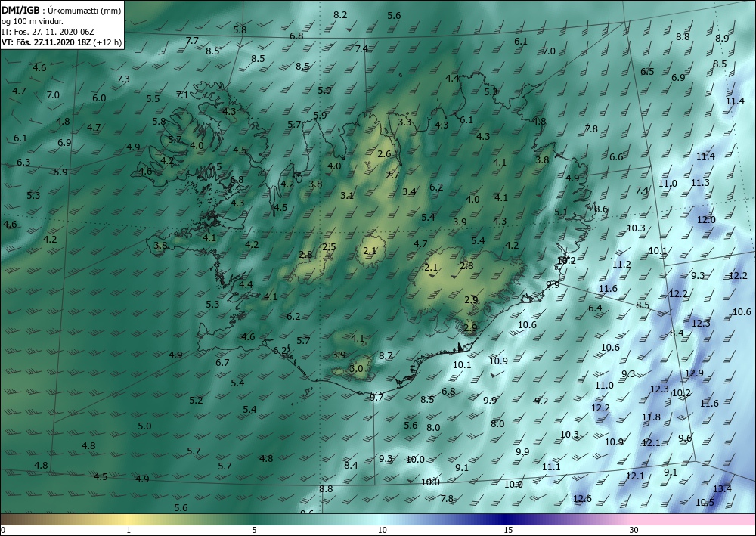This screenshot has width=756, height=536.
Task: Click the 7.1 value on the map
Action: (182, 95)
